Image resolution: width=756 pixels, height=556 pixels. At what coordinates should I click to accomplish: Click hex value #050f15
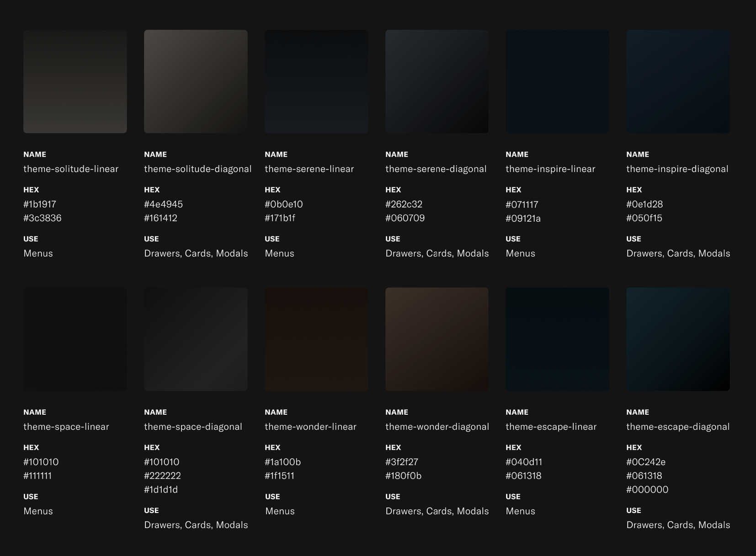pyautogui.click(x=644, y=218)
